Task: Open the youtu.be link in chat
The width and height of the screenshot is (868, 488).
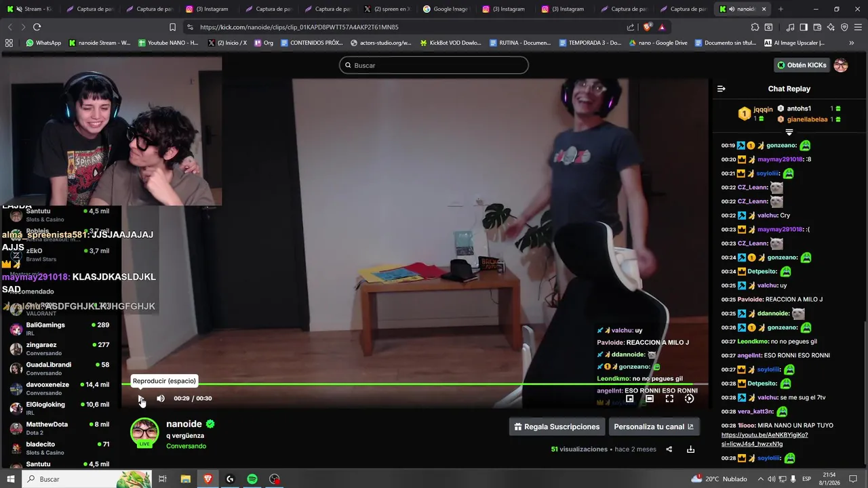Action: click(764, 439)
